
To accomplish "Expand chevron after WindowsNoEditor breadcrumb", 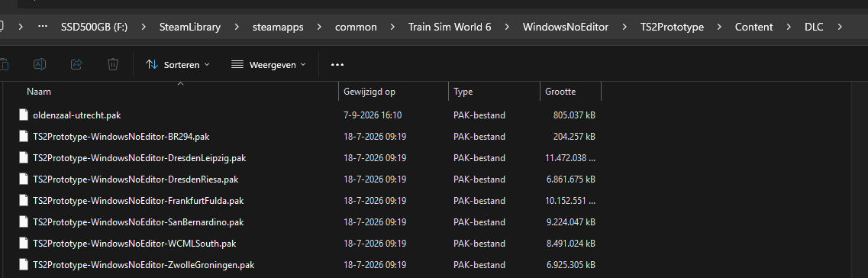I will coord(624,27).
